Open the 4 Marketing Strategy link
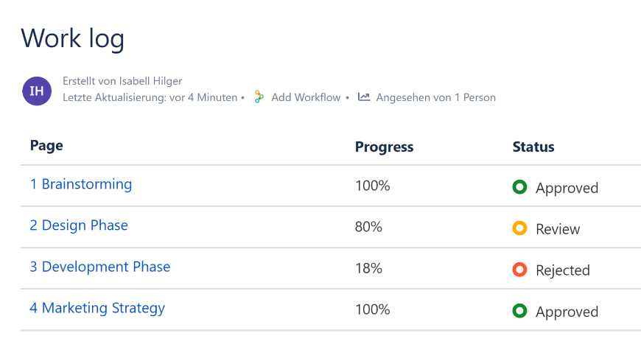 [x=97, y=308]
